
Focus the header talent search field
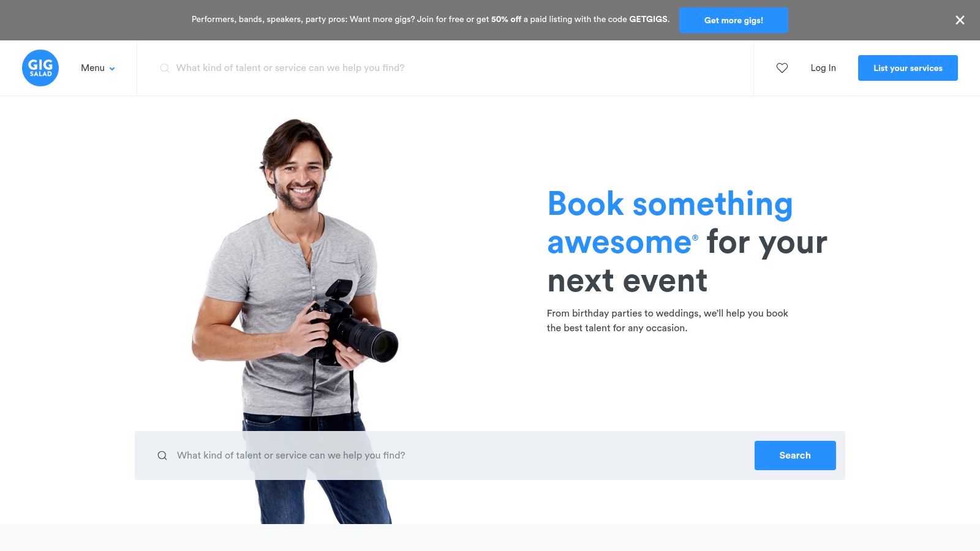pyautogui.click(x=453, y=68)
